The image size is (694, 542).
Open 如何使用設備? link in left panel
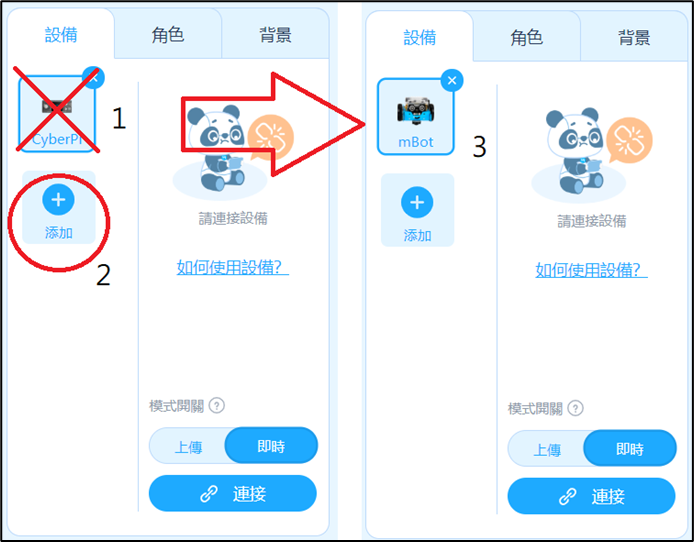click(233, 268)
